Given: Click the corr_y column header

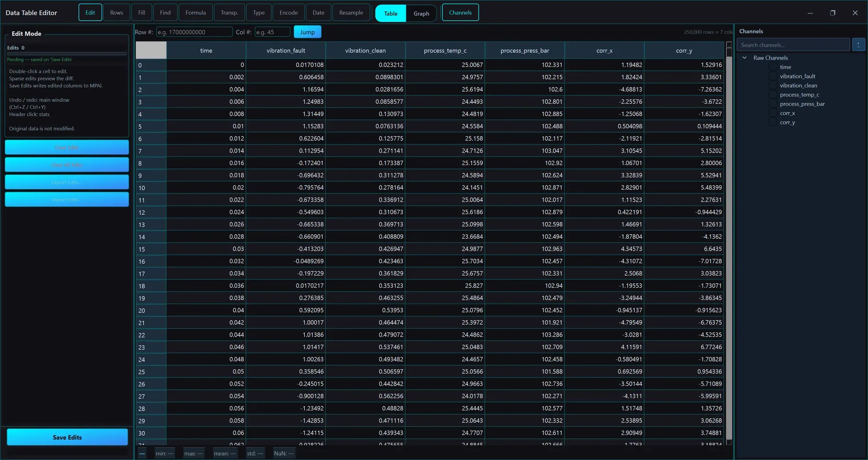Looking at the screenshot, I should tap(684, 50).
